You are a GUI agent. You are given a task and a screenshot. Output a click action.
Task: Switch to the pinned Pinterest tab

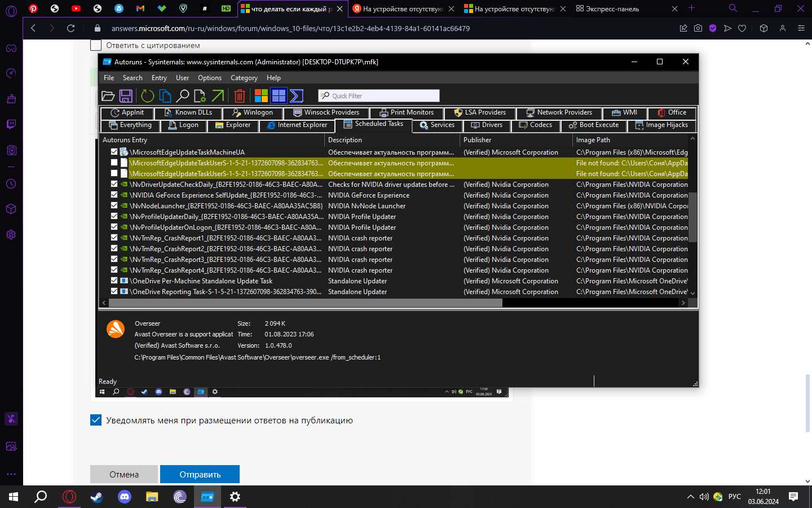point(33,8)
